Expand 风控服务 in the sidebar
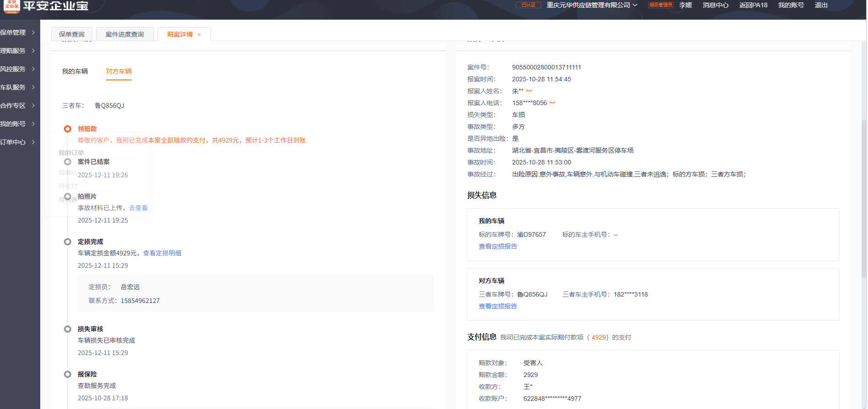The width and height of the screenshot is (868, 409). 18,69
